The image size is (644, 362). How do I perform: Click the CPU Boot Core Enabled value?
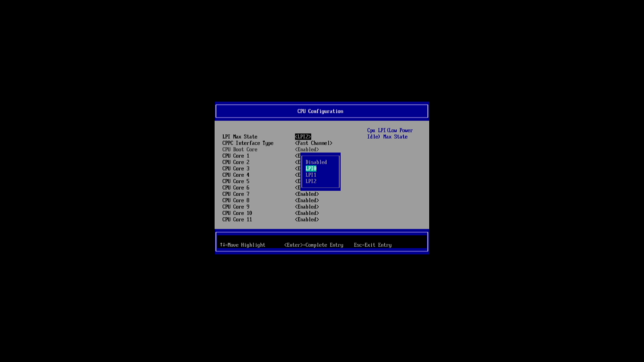(x=307, y=149)
